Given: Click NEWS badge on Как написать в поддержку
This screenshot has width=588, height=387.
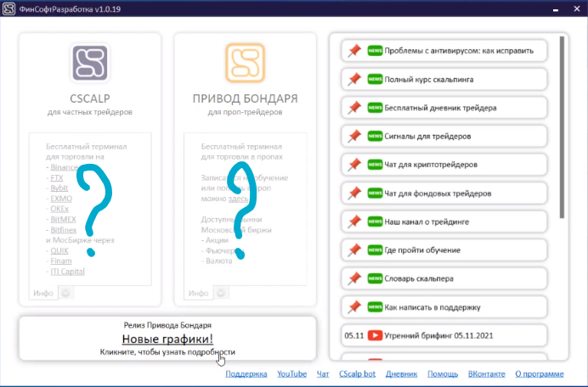Looking at the screenshot, I should [375, 307].
